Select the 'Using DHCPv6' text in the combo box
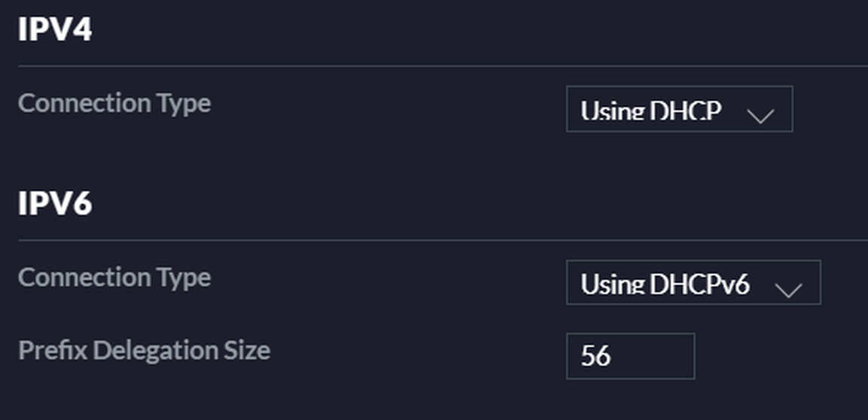 [x=665, y=285]
